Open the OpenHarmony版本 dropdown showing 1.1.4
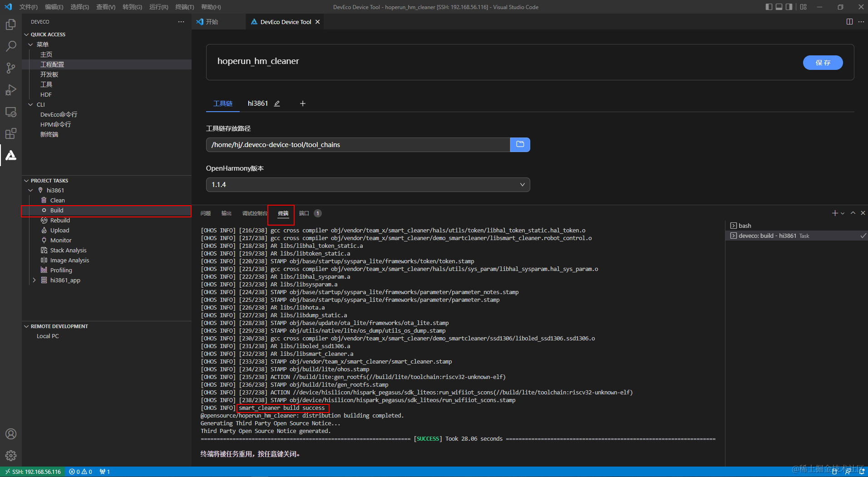The height and width of the screenshot is (477, 868). pos(368,185)
